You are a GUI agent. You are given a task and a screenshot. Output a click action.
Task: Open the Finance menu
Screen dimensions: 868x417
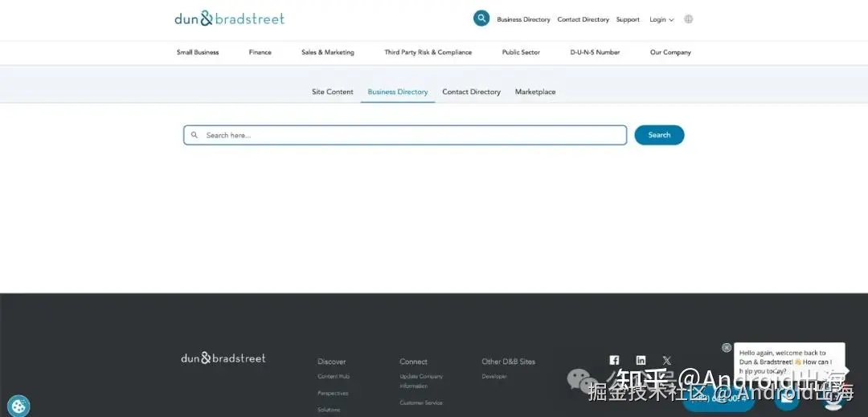pos(260,52)
